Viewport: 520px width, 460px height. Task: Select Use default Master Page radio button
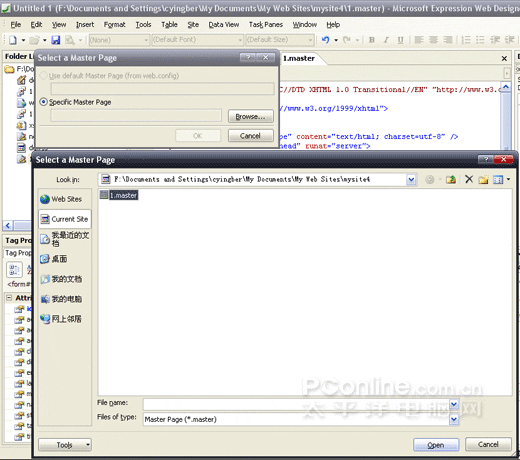[x=43, y=76]
